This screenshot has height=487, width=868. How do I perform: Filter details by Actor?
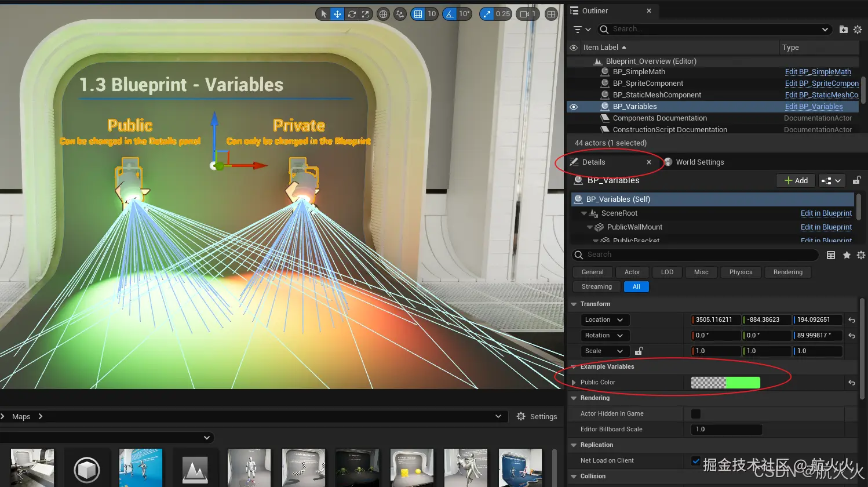[632, 272]
